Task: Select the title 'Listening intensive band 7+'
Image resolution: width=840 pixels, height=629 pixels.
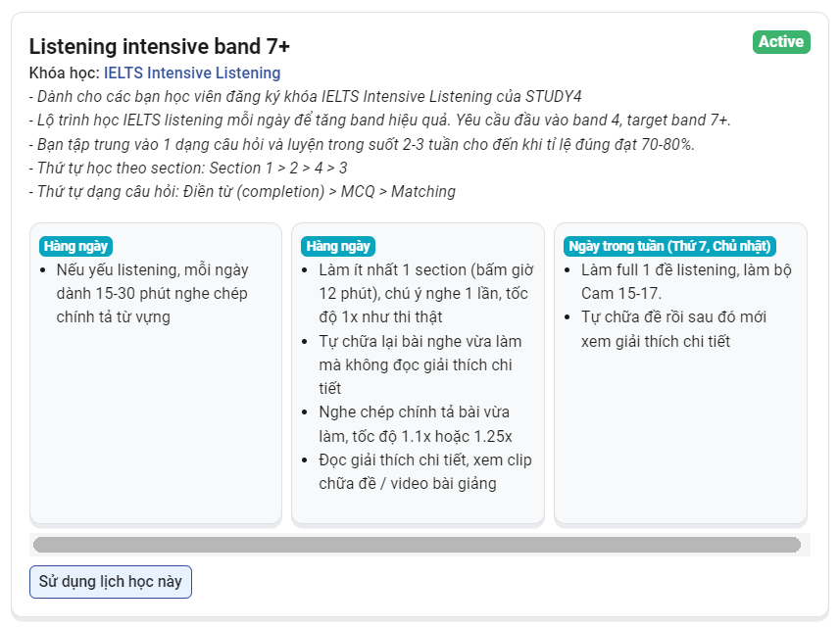Action: click(x=159, y=46)
